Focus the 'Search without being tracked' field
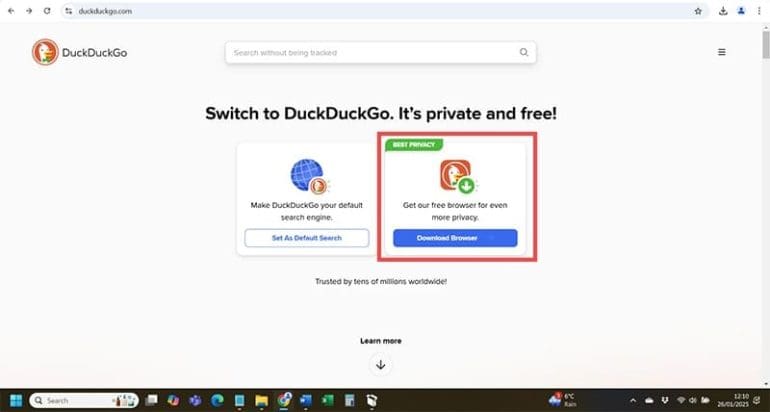Viewport: 770px width, 412px height. pos(370,52)
